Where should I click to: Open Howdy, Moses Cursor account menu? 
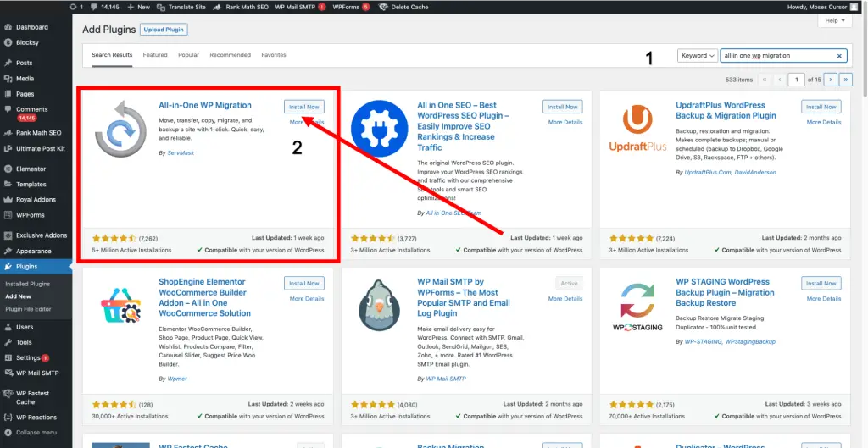[822, 7]
